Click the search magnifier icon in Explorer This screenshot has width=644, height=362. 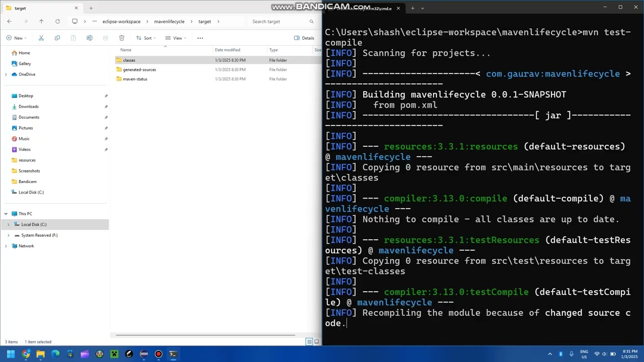[x=311, y=22]
